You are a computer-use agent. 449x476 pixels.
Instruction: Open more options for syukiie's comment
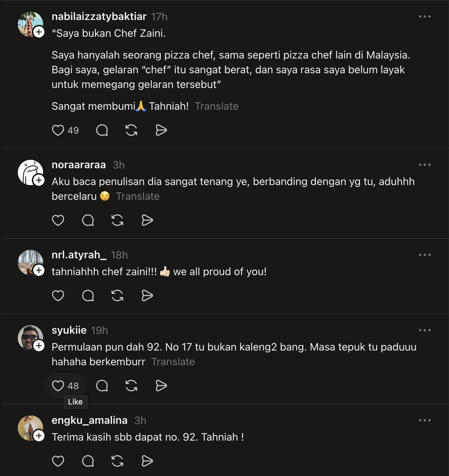coord(424,330)
